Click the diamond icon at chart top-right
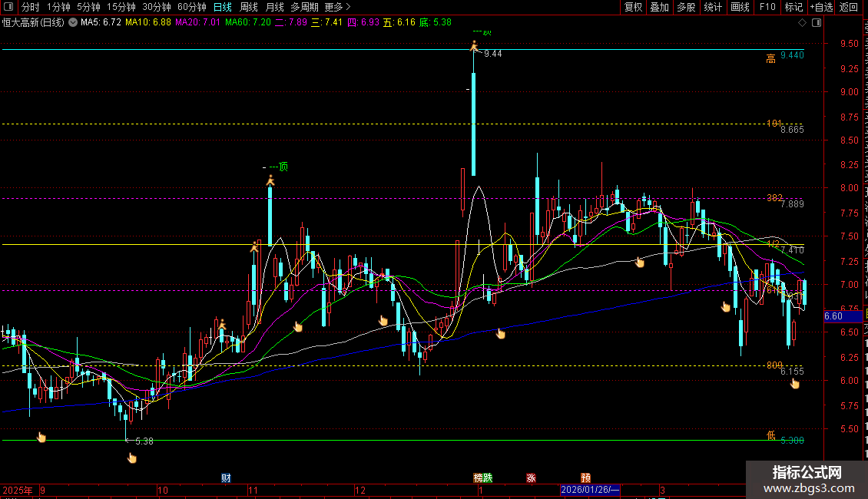Image resolution: width=868 pixels, height=499 pixels. (803, 22)
